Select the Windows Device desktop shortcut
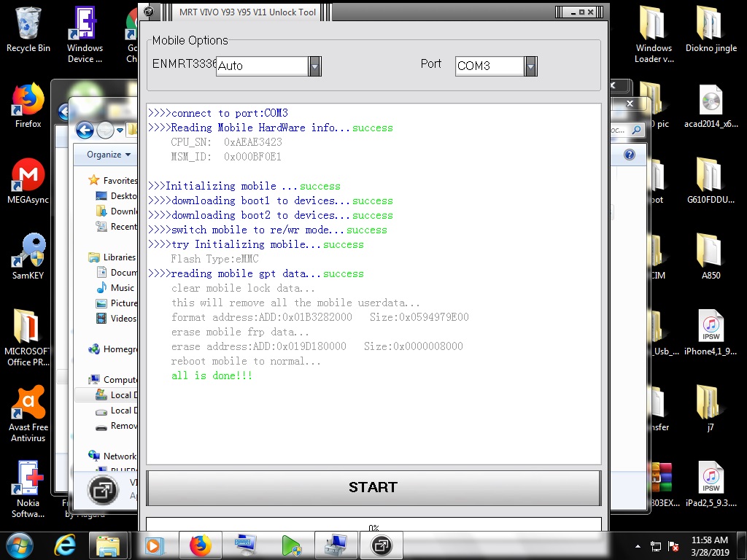Screen dimensions: 747x560 click(x=85, y=34)
